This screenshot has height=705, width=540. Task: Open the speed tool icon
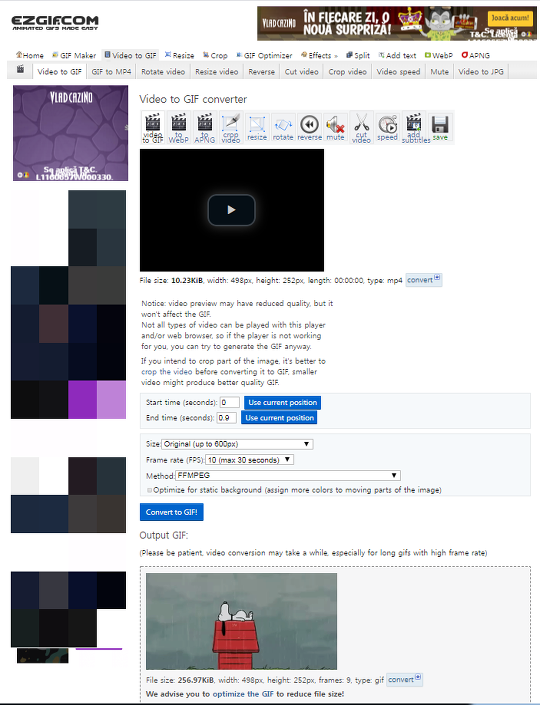point(388,127)
